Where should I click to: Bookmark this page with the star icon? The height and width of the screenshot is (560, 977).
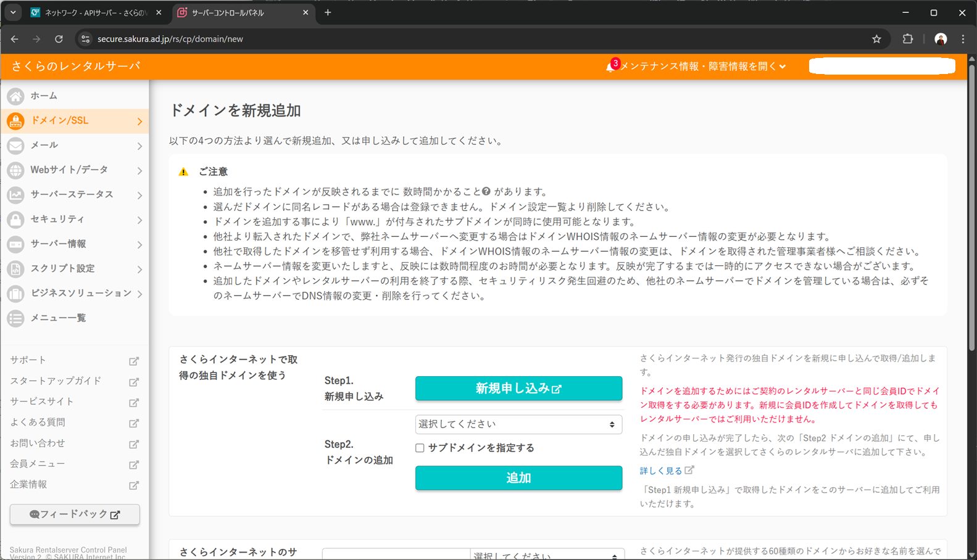pyautogui.click(x=876, y=39)
